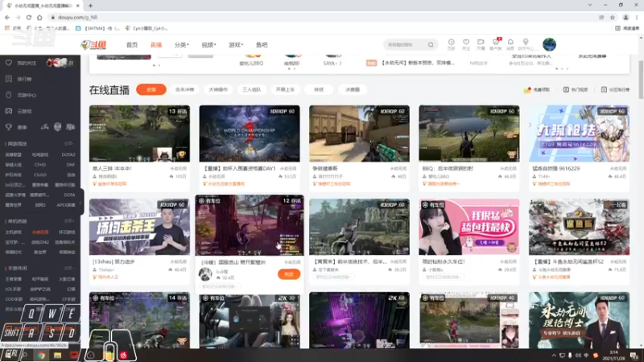Open the BBQ stream thumbnail
Viewport: 644px width, 362px height.
(469, 134)
